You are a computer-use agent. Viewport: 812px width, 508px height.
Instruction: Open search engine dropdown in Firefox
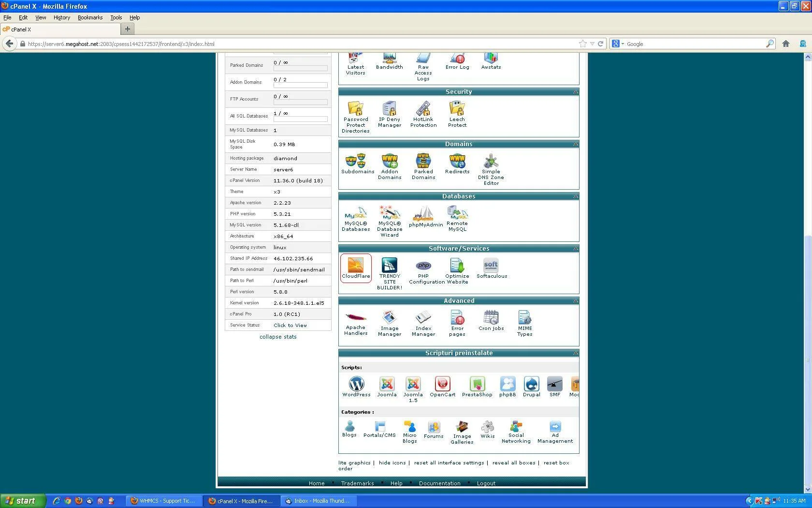point(618,44)
